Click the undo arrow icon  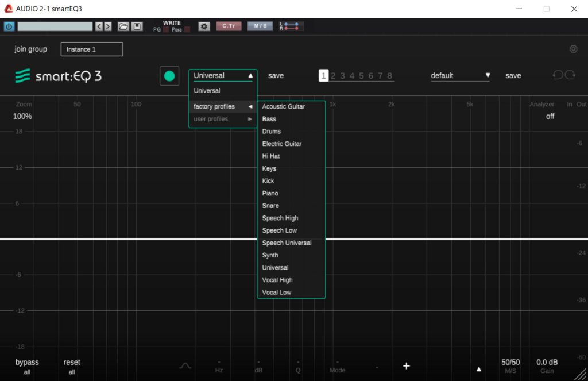tap(558, 75)
